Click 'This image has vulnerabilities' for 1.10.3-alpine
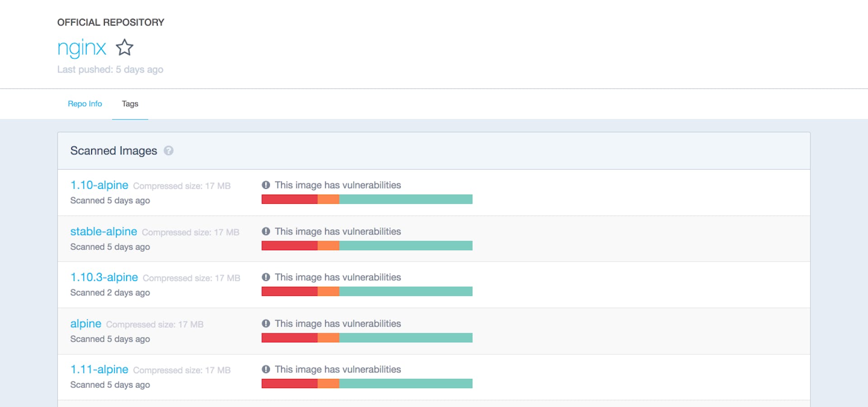The height and width of the screenshot is (407, 868). click(338, 277)
